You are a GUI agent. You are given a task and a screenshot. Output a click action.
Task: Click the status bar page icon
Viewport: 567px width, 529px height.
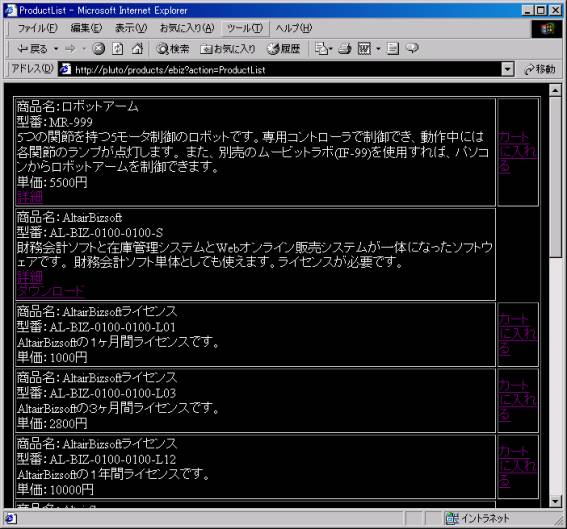(10, 519)
